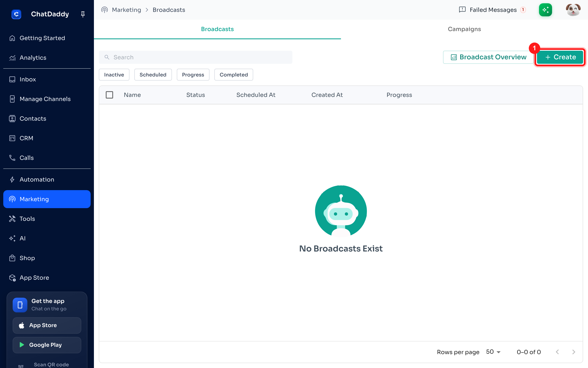This screenshot has width=588, height=368.
Task: Switch to the Campaigns tab
Action: pyautogui.click(x=464, y=29)
